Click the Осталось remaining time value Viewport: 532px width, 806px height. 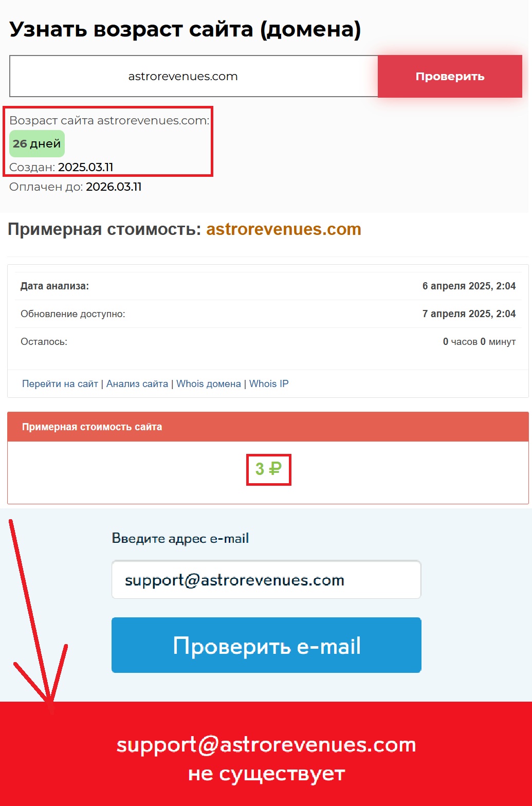(479, 341)
